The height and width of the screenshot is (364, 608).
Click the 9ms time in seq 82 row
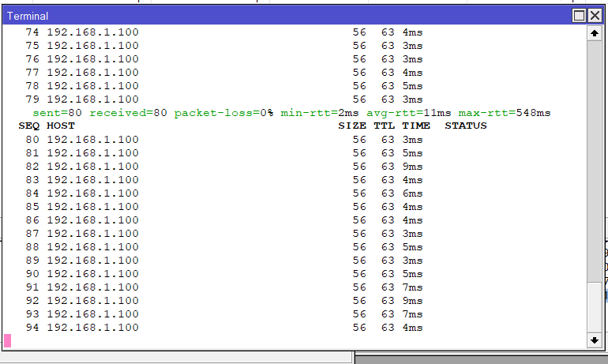412,167
